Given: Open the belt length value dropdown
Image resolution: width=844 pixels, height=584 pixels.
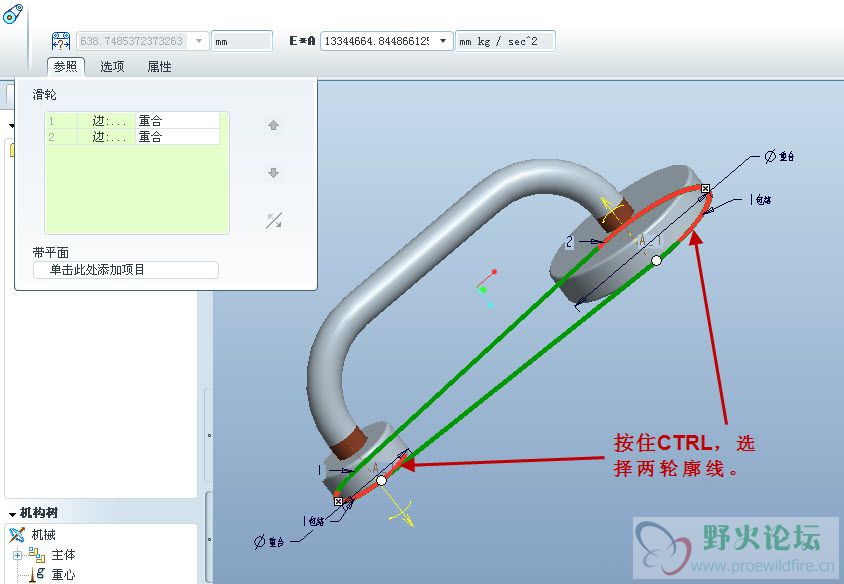Looking at the screenshot, I should 199,41.
